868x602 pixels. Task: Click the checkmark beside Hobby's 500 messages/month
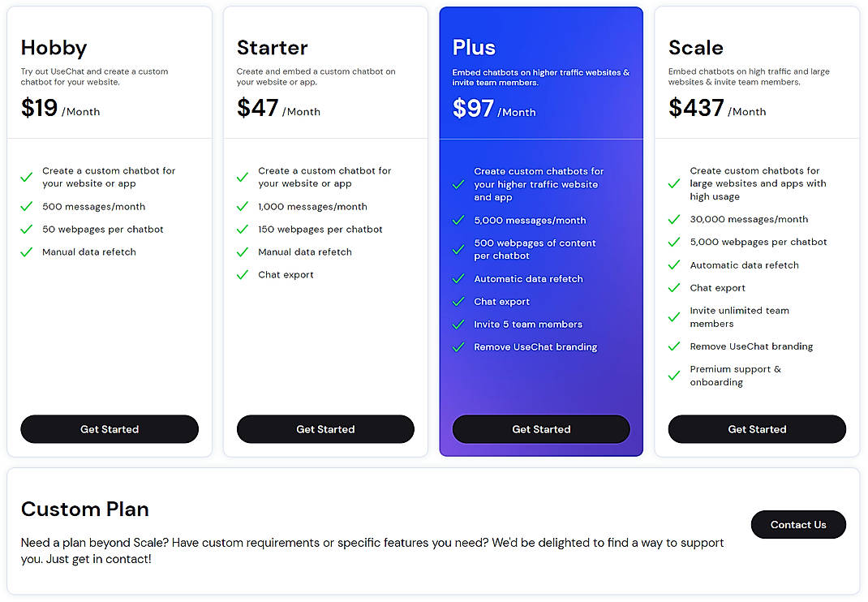tap(27, 207)
